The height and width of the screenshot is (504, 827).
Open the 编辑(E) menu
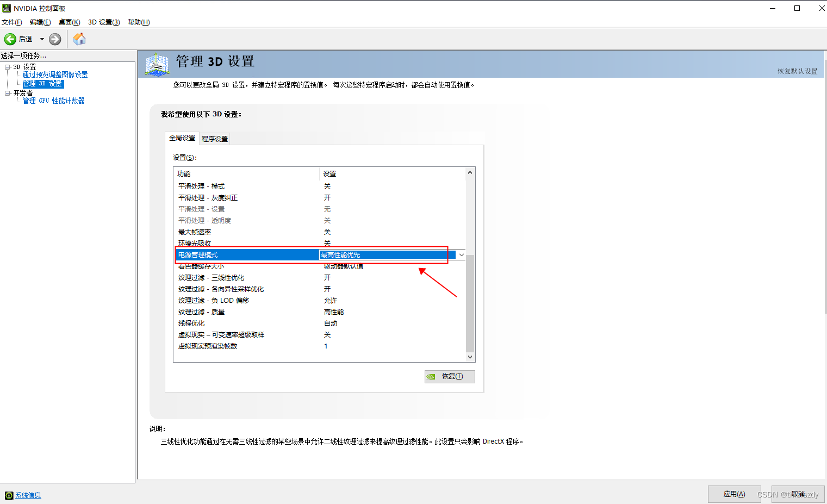pyautogui.click(x=40, y=22)
